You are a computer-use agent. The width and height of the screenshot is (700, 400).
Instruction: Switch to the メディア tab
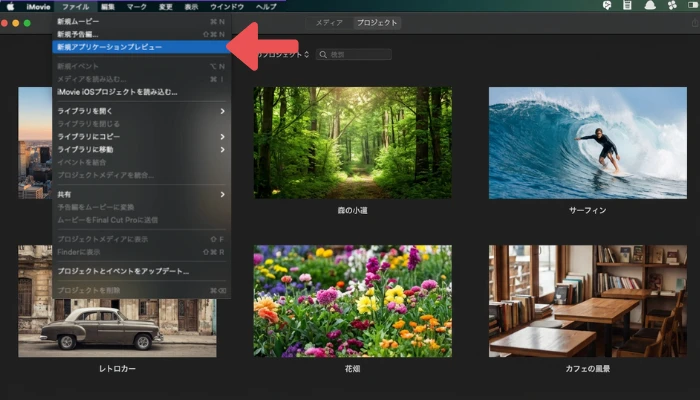331,22
